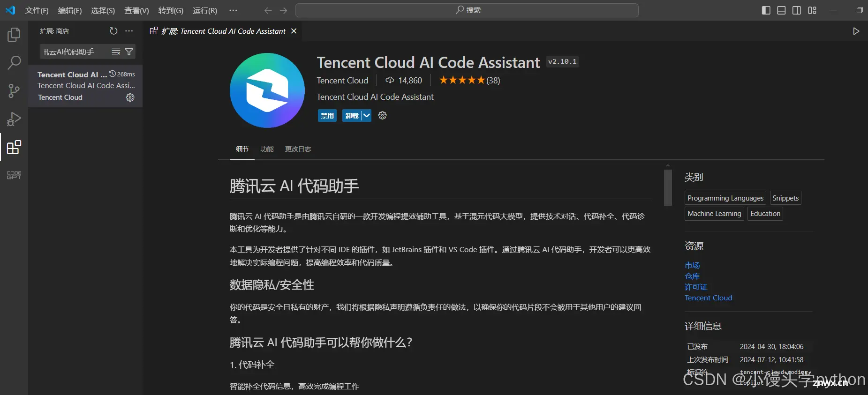Click the Tencent Cloud AI extension logo
The width and height of the screenshot is (868, 395).
click(267, 90)
